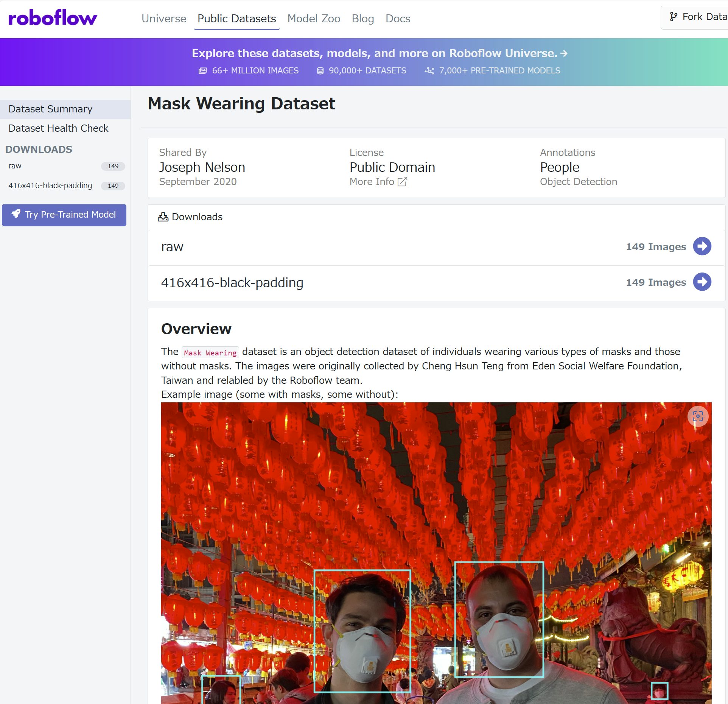Click the images icon next to 66+ MILLION IMAGES

pos(202,70)
